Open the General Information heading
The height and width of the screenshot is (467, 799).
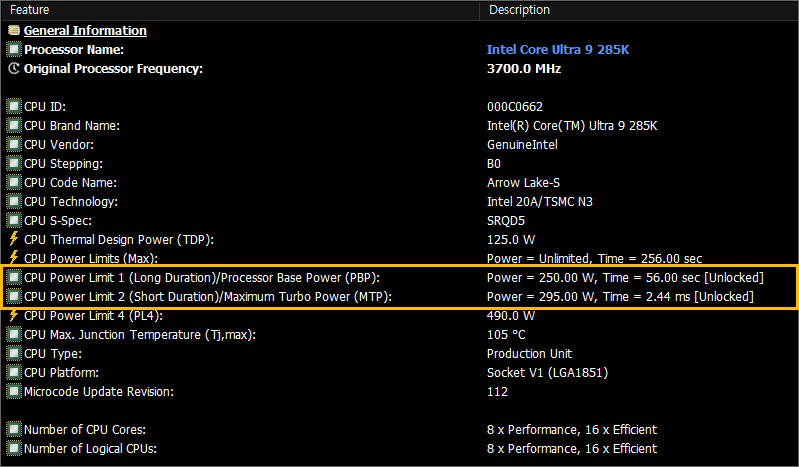(85, 31)
